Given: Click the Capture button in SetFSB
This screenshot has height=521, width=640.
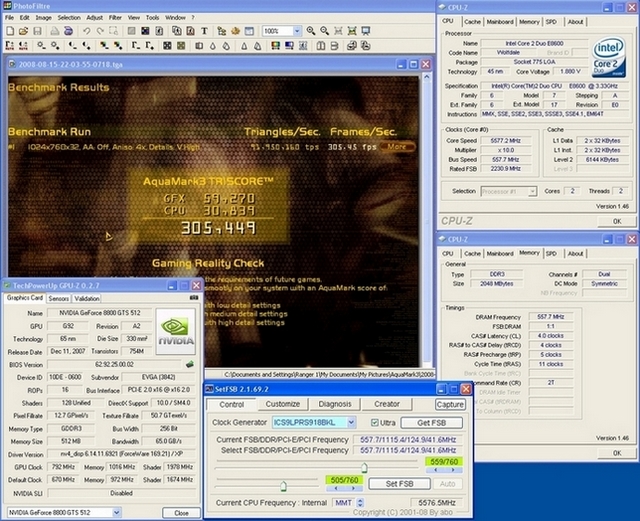Looking at the screenshot, I should tap(450, 404).
